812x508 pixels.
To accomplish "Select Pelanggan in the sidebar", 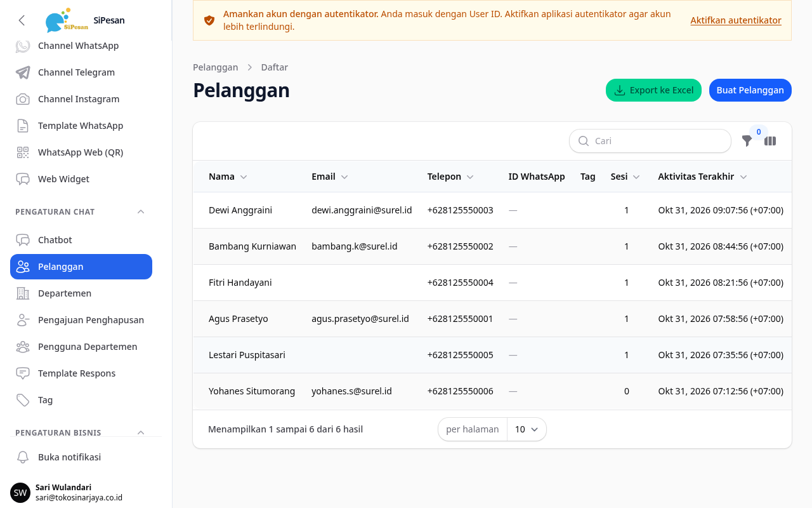I will [x=81, y=267].
